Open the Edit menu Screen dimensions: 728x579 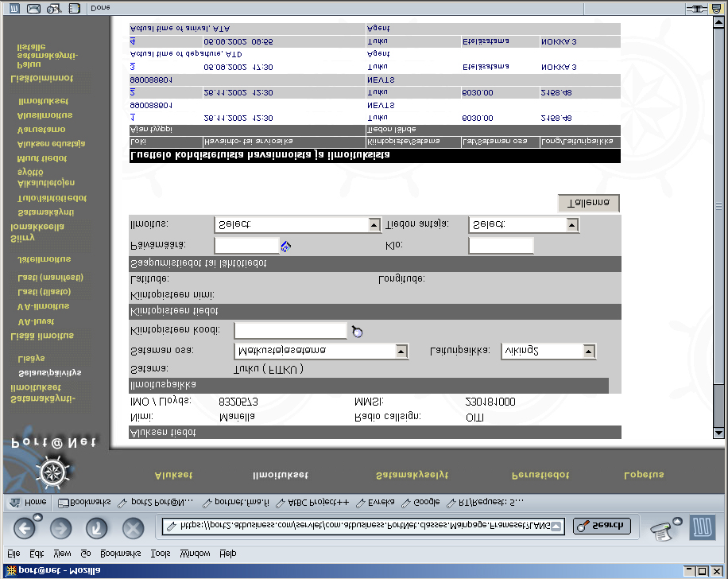(37, 554)
